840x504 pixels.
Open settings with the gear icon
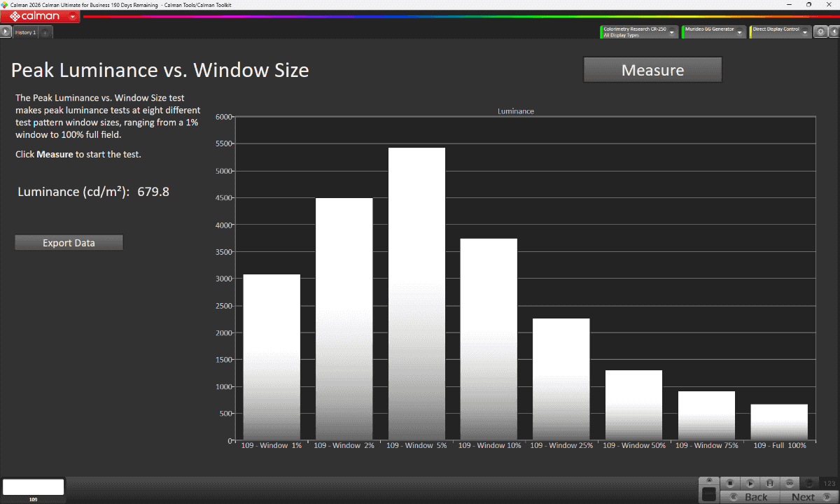[x=820, y=31]
